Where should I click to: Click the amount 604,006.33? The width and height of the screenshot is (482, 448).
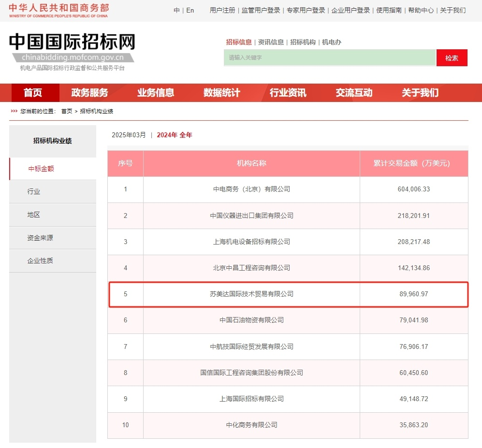click(x=414, y=189)
